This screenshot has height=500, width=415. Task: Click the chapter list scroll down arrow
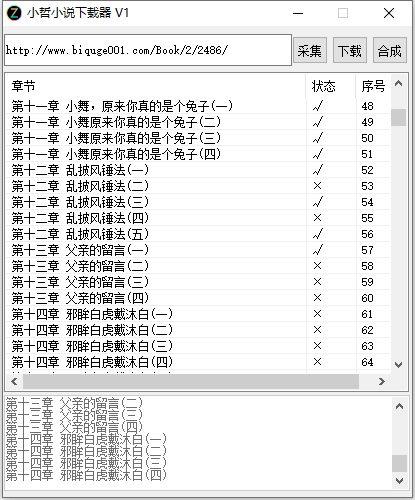click(398, 365)
